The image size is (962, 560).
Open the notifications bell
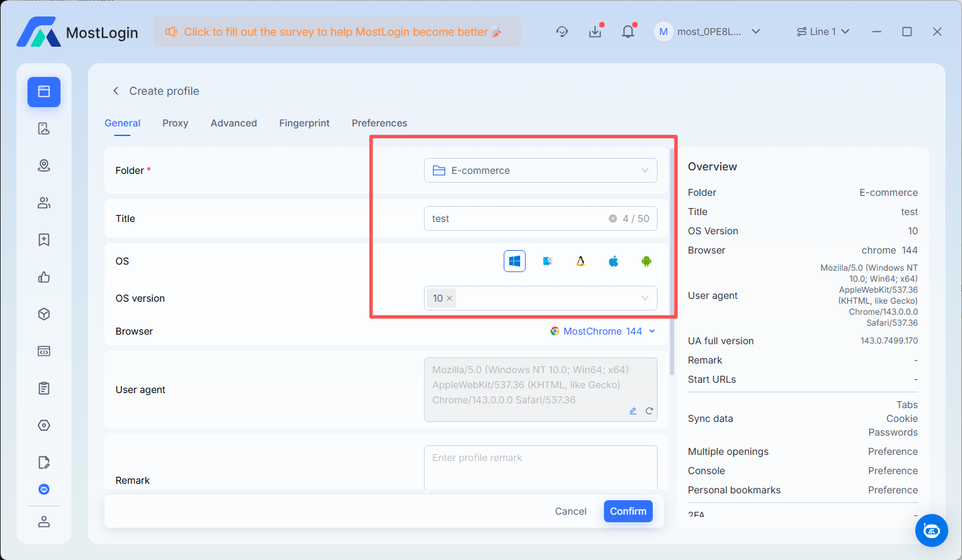tap(628, 32)
